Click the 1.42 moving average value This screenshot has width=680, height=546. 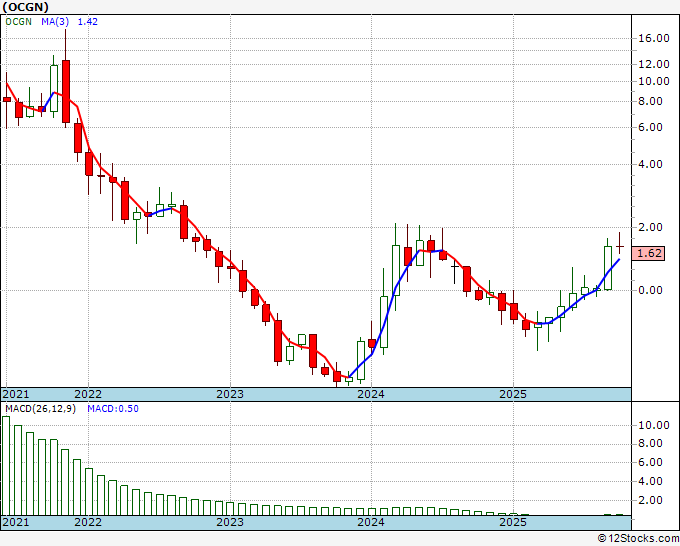tap(88, 22)
